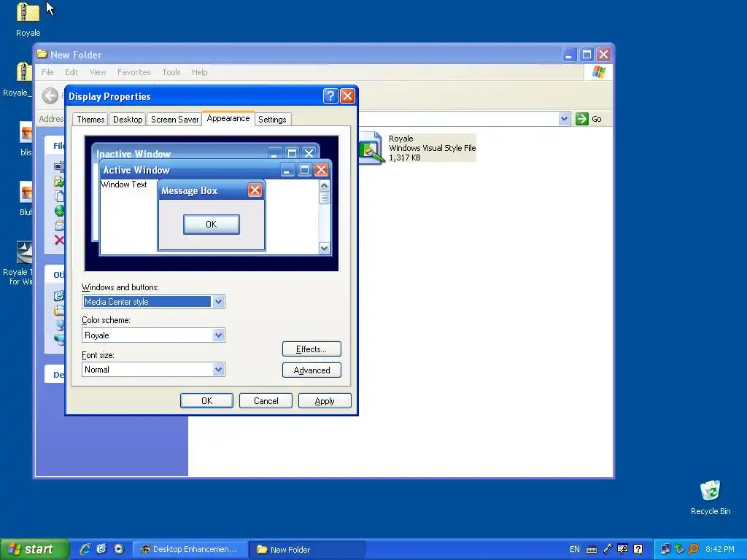Screen dimensions: 747x560
Task: Switch to Desktop Enhancements taskbar button
Action: click(x=190, y=550)
